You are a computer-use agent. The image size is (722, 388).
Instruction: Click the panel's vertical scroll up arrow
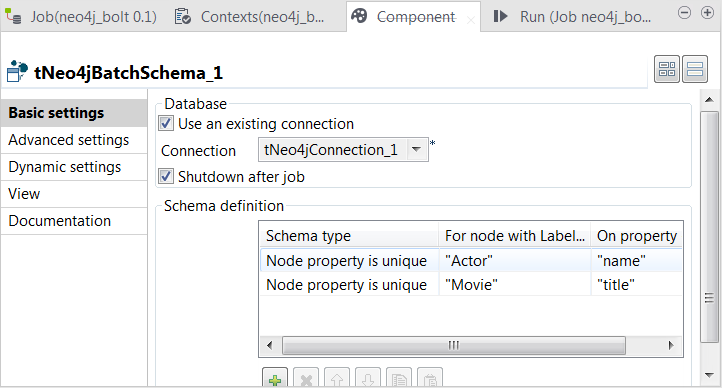click(x=709, y=99)
